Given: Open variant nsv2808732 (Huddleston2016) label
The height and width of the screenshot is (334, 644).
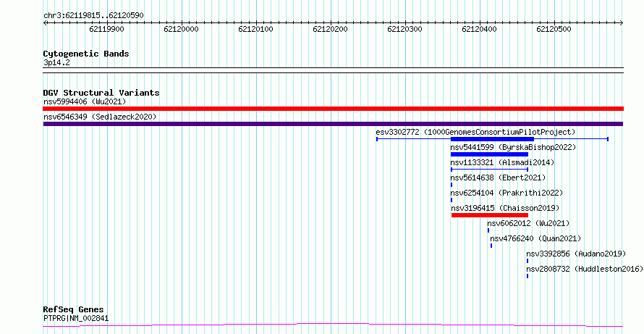Looking at the screenshot, I should tap(585, 269).
